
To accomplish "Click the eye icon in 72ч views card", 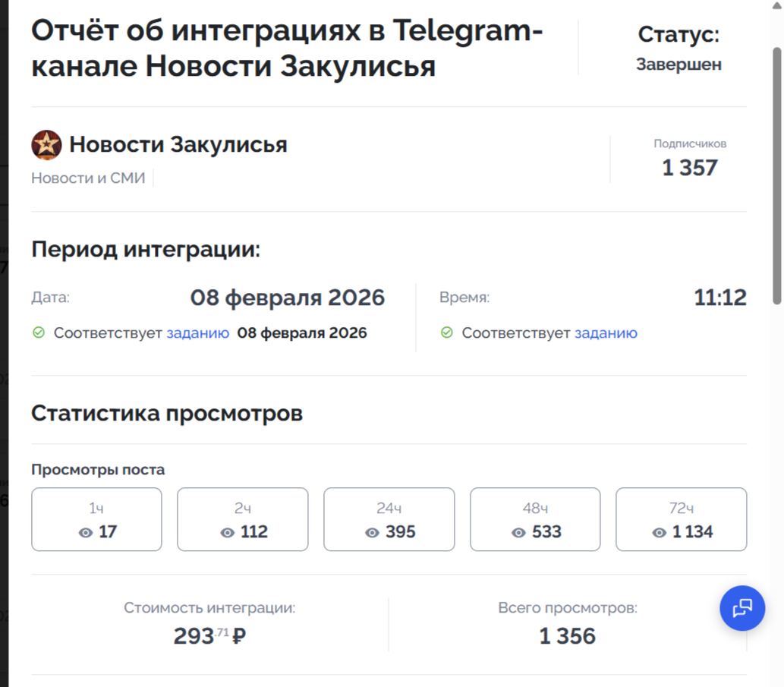I will [x=659, y=533].
